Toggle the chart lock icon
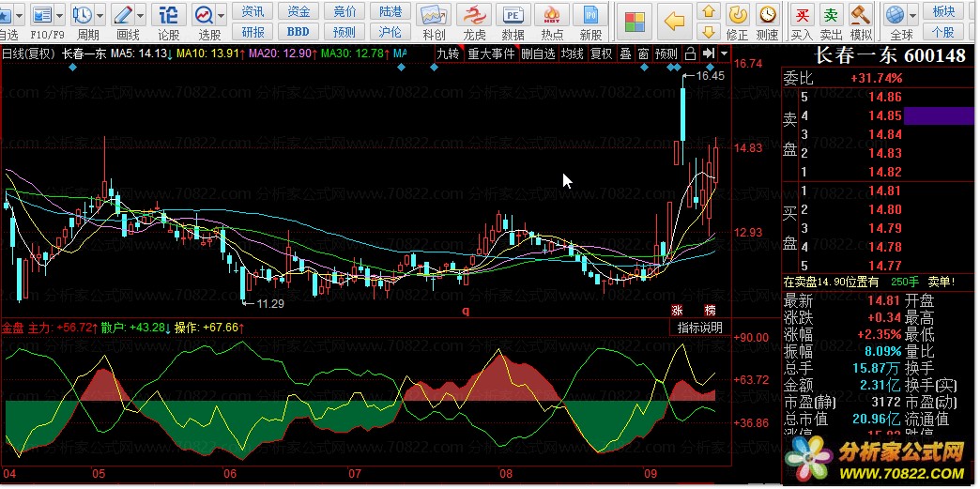Screen dimensions: 980x489 pyautogui.click(x=690, y=53)
